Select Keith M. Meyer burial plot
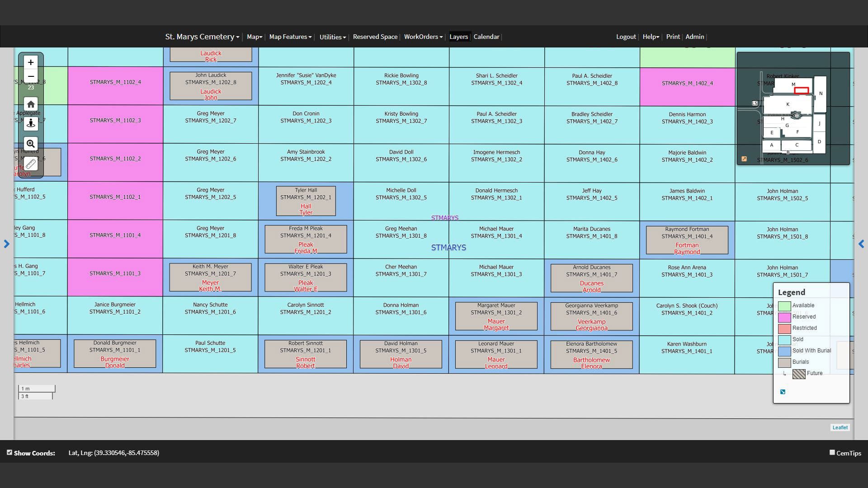 click(x=210, y=277)
